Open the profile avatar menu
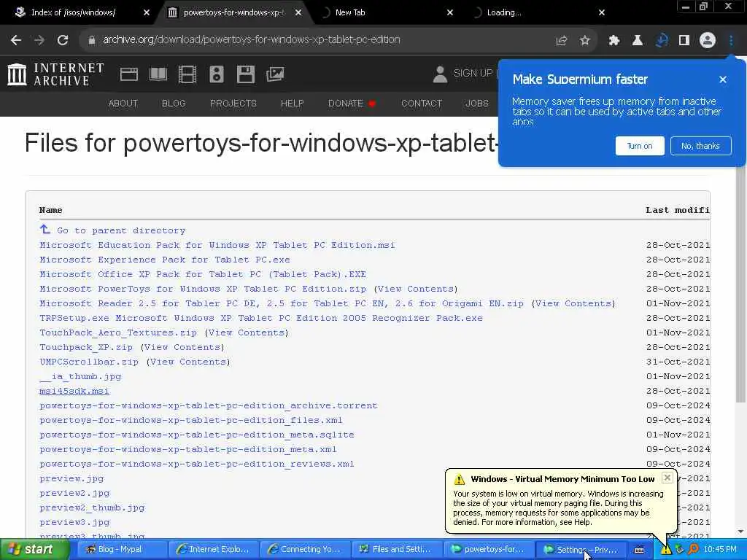The height and width of the screenshot is (560, 747). pos(708,41)
